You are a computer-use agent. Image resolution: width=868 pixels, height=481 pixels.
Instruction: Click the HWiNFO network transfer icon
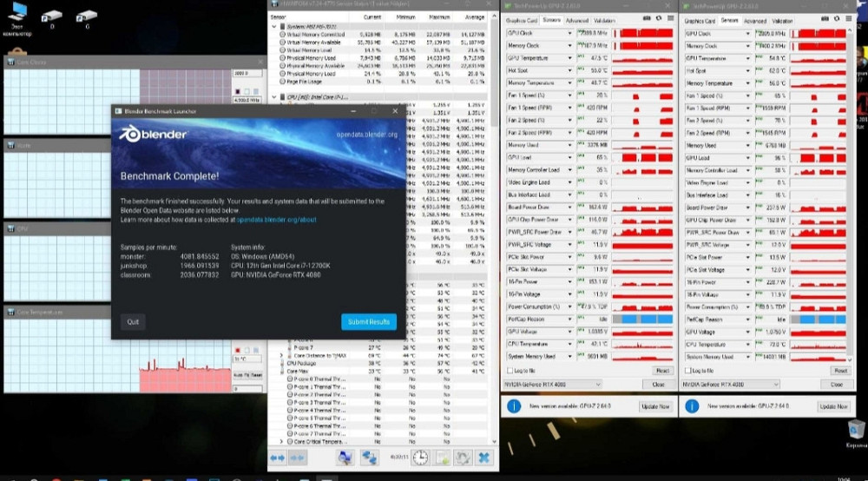pyautogui.click(x=369, y=458)
